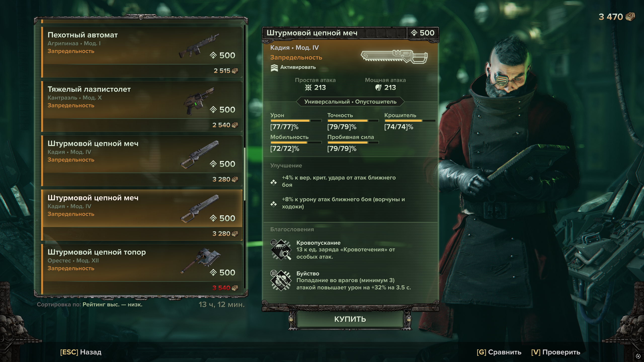
Task: Open comparison via [G] Сравнить
Action: [x=499, y=352]
